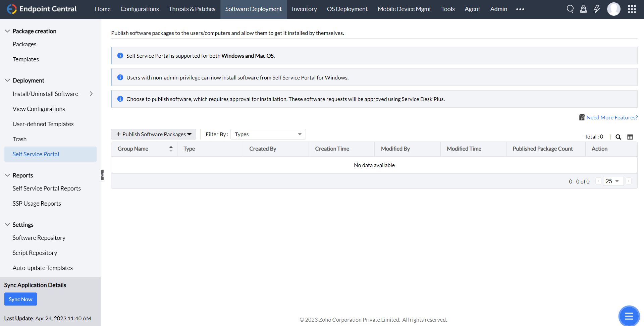The width and height of the screenshot is (644, 326).
Task: Click the column chooser grid icon
Action: pyautogui.click(x=630, y=137)
